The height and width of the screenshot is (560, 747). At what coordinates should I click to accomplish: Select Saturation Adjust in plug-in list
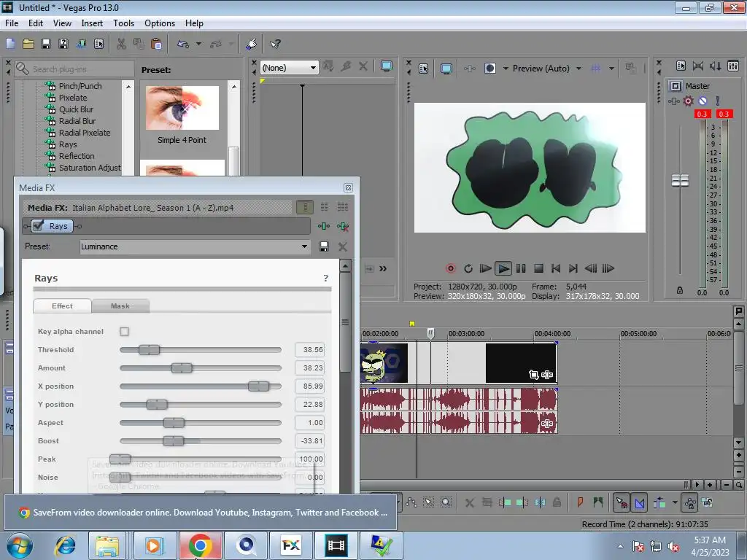pyautogui.click(x=90, y=168)
